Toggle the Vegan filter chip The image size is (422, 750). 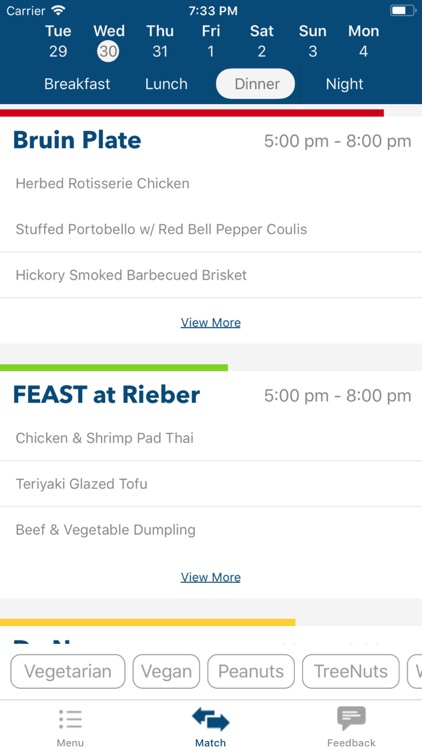click(166, 672)
